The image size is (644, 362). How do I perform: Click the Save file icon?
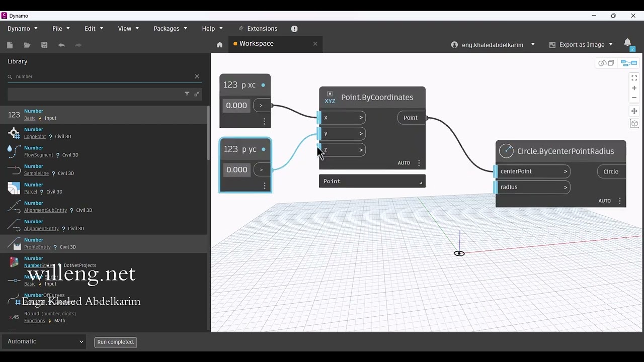click(x=44, y=45)
